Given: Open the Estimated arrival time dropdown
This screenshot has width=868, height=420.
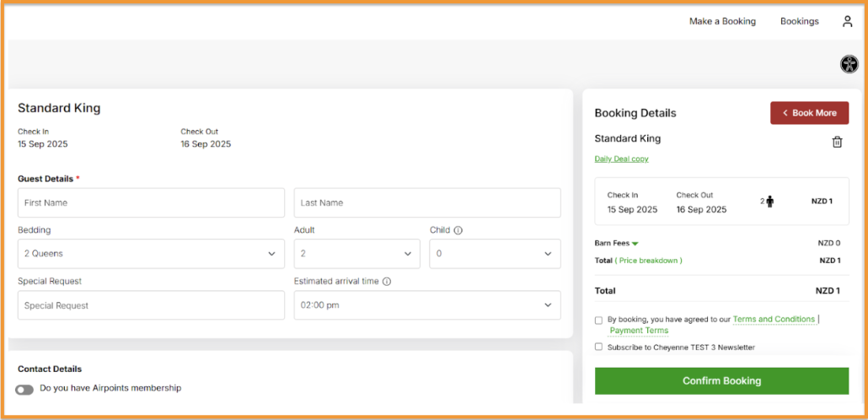Looking at the screenshot, I should [x=426, y=305].
